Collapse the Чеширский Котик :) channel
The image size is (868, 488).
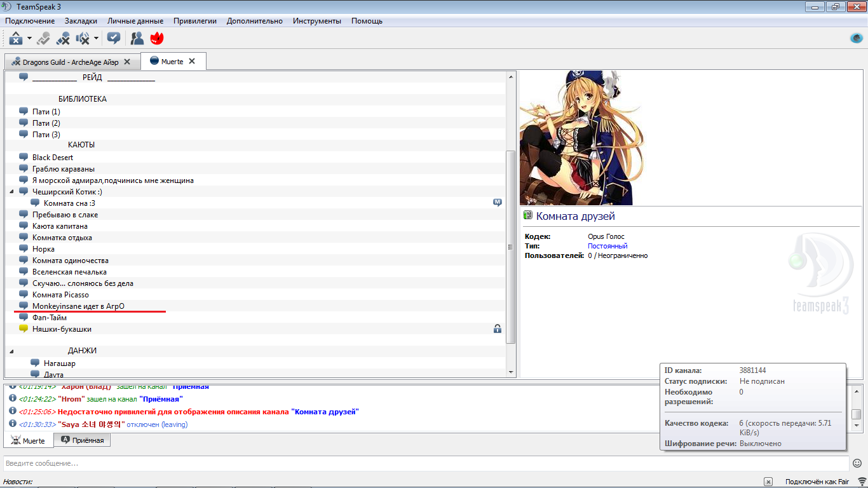pos(12,191)
